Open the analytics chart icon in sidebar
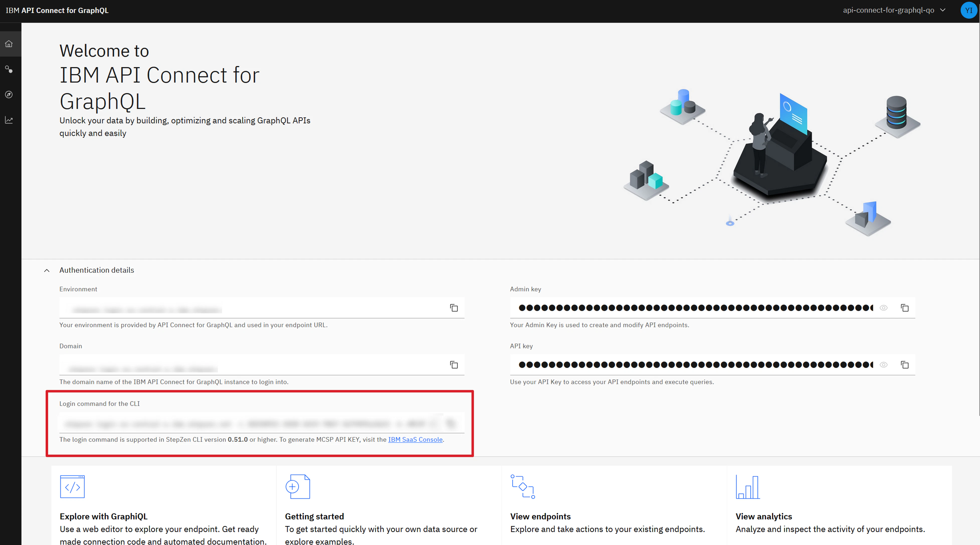980x545 pixels. 9,120
